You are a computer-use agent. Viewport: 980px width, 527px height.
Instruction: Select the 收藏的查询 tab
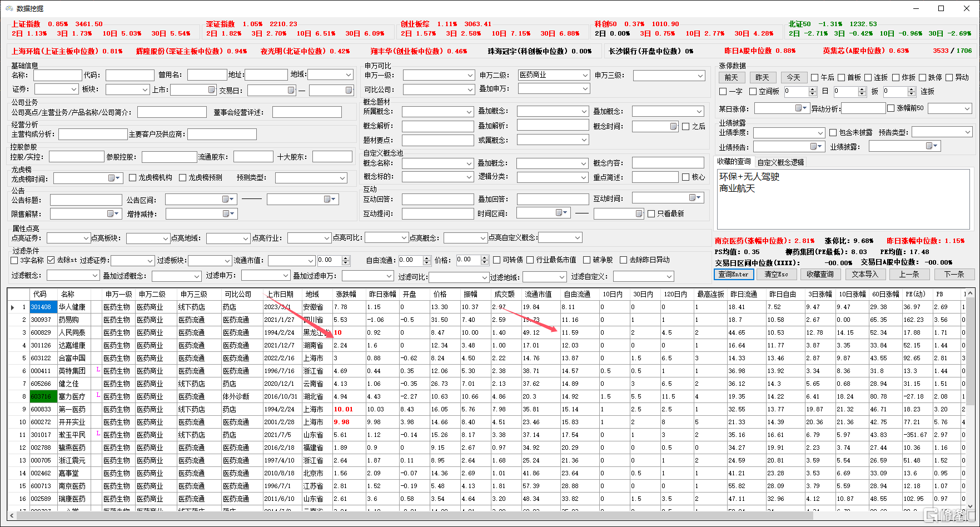point(734,162)
